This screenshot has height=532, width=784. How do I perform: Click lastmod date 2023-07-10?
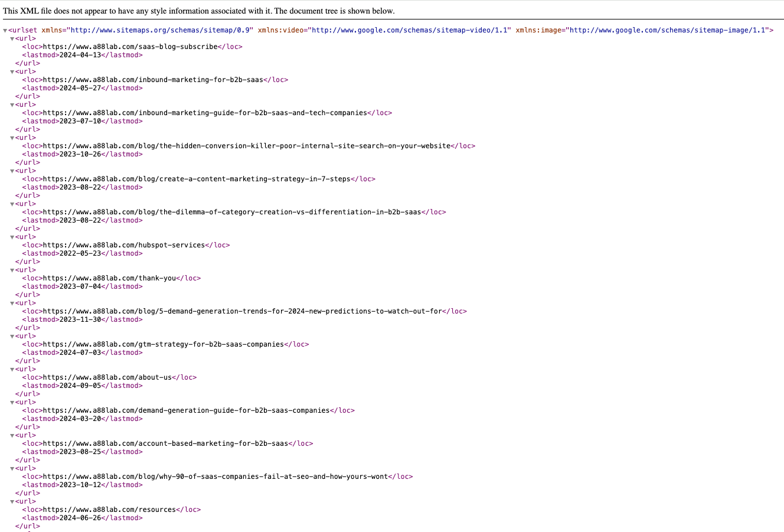pyautogui.click(x=80, y=121)
